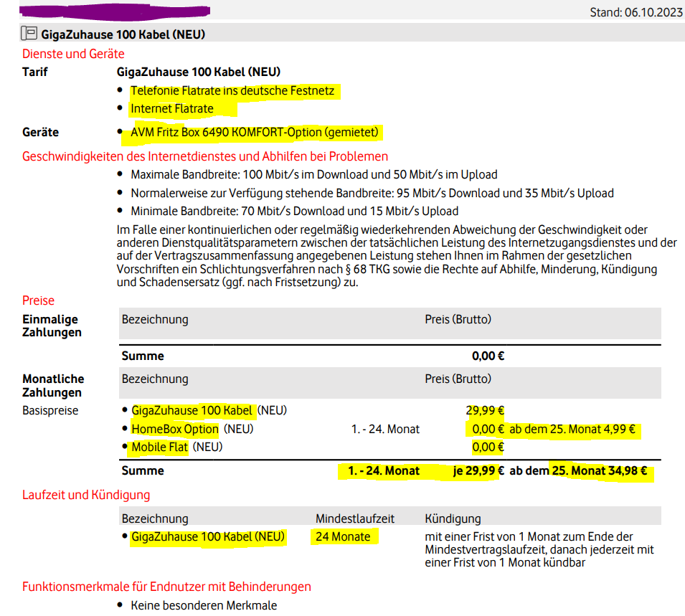Click 'Preis (Brutto)' header in monthly payments table
This screenshot has height=616, width=685.
458,379
